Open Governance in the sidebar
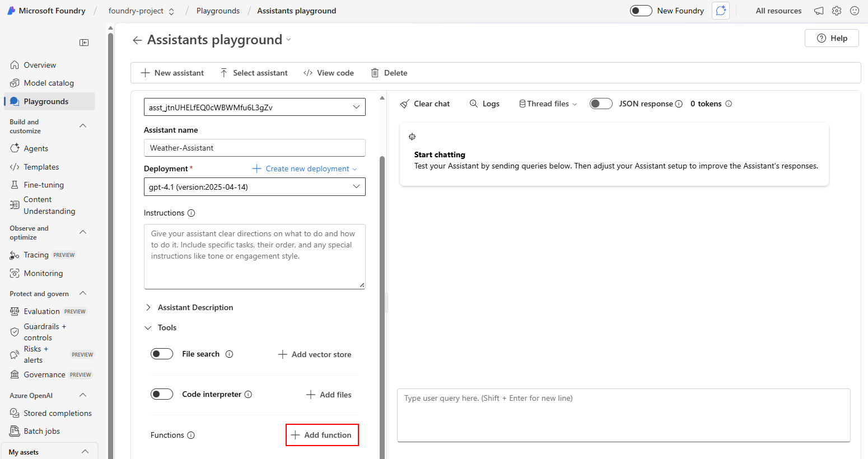This screenshot has width=868, height=459. pyautogui.click(x=44, y=374)
